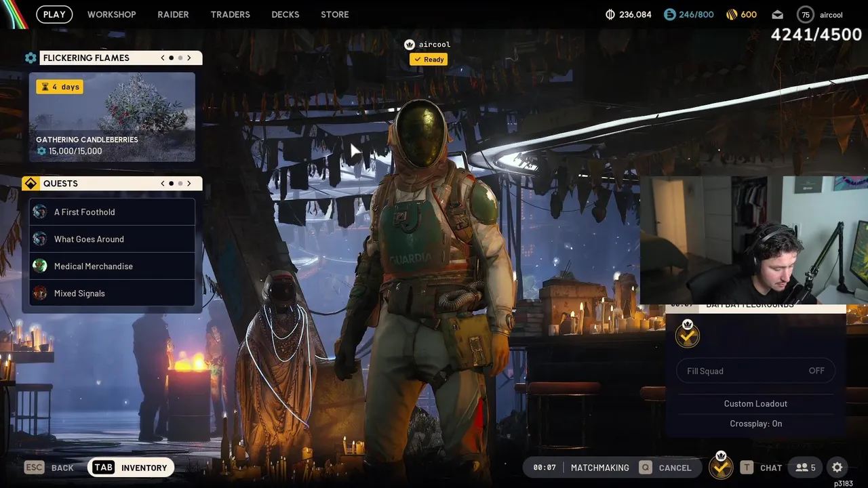
Task: Open the settings gear in bottom bar
Action: pyautogui.click(x=837, y=468)
